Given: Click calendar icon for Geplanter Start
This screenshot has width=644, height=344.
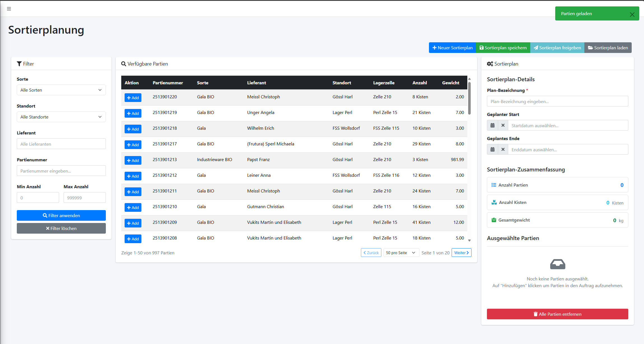Looking at the screenshot, I should click(492, 125).
